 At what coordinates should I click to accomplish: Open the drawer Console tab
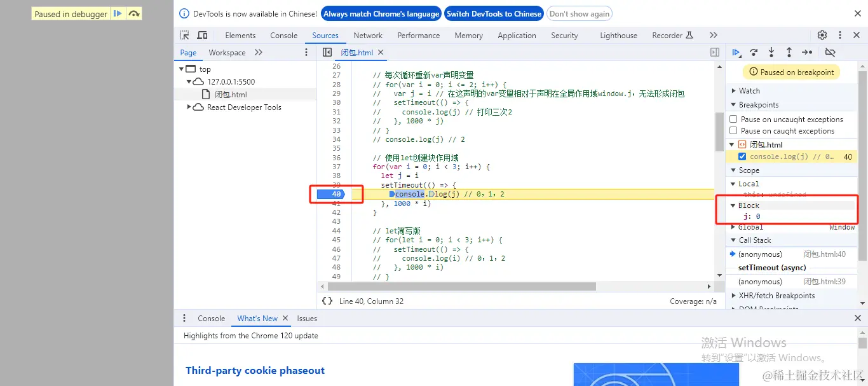[211, 319]
